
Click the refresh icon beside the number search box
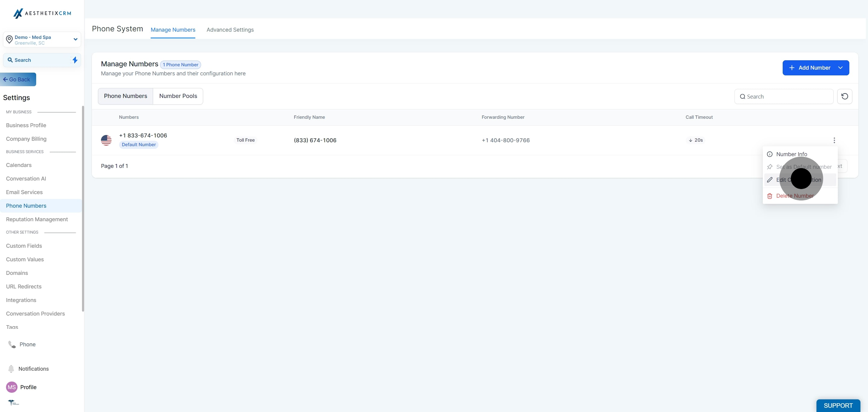pos(845,96)
